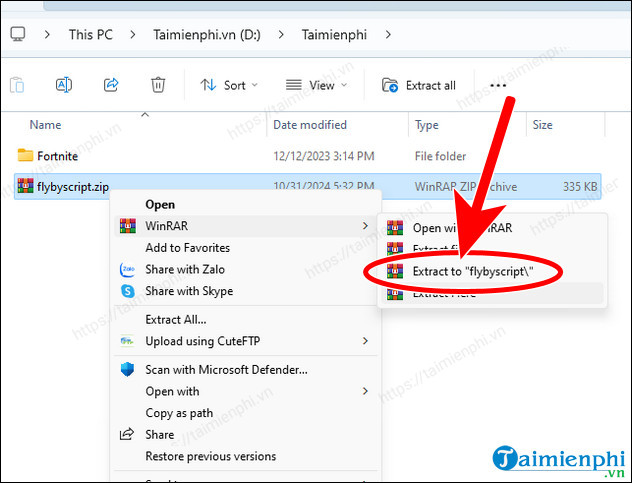
Task: Click File folder type cell
Action: (440, 156)
